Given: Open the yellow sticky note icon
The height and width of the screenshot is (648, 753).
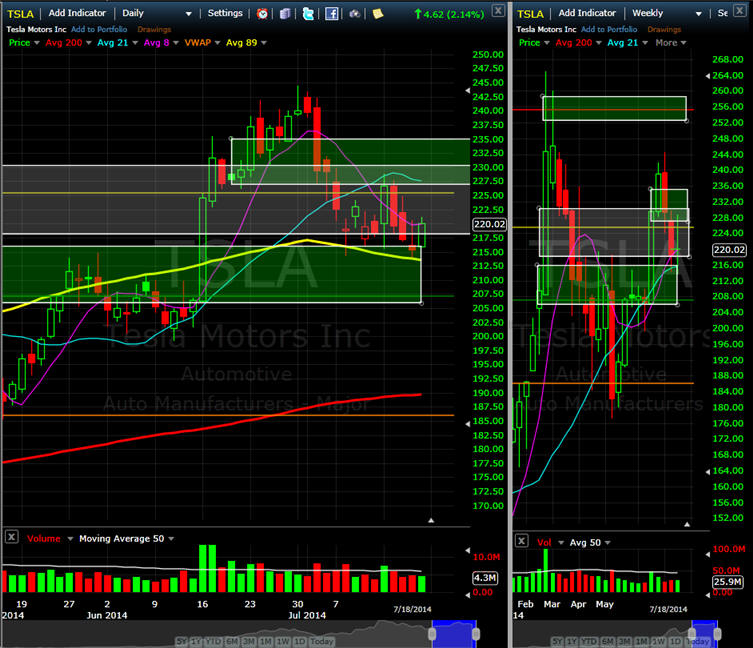Looking at the screenshot, I should pyautogui.click(x=378, y=13).
